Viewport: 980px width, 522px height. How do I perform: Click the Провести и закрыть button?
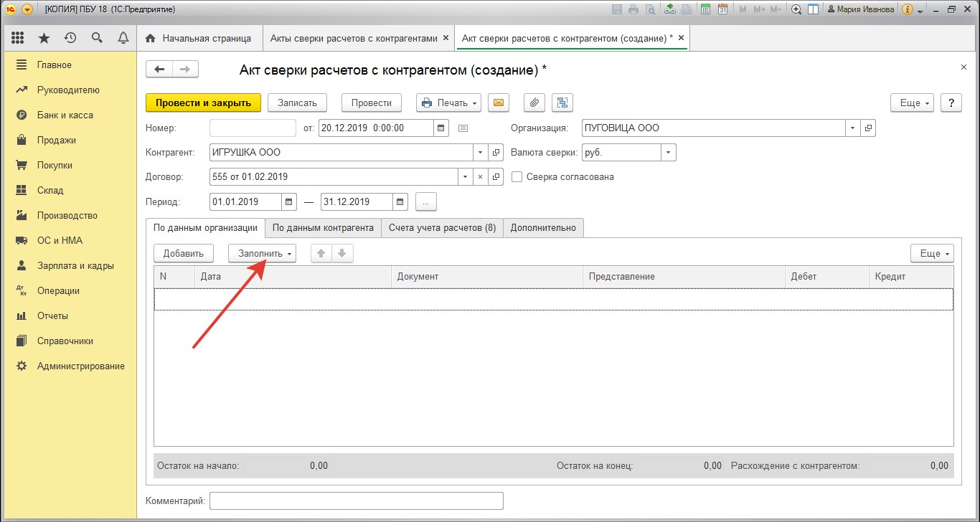click(x=203, y=103)
